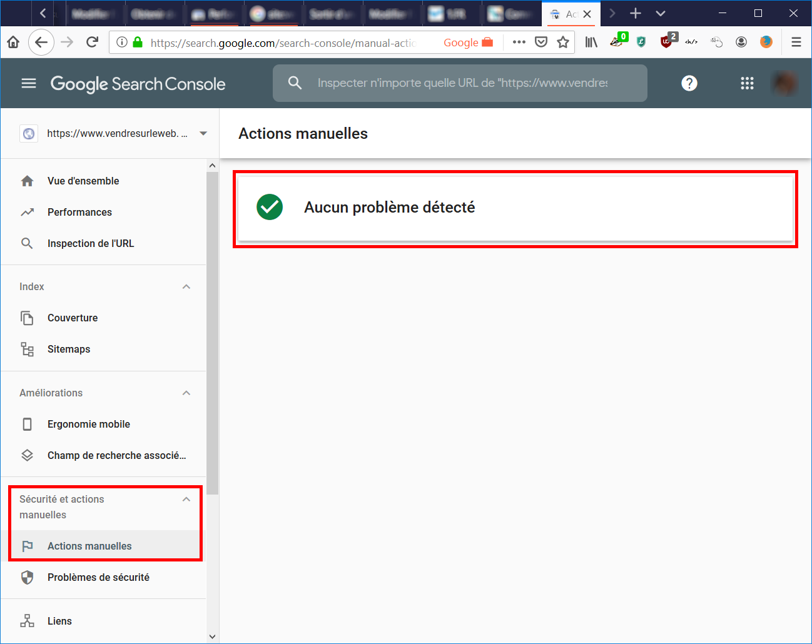Viewport: 812px width, 644px height.
Task: Click the tree icon beside Sitemaps
Action: point(27,349)
